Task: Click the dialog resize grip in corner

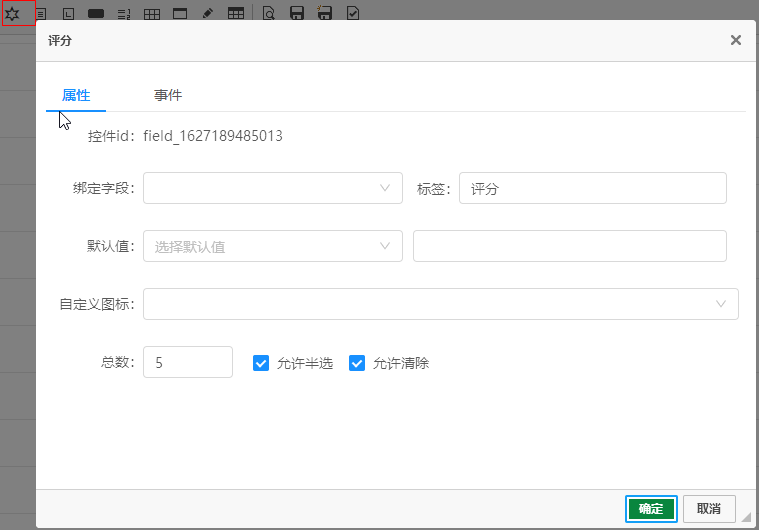Action: tap(746, 517)
